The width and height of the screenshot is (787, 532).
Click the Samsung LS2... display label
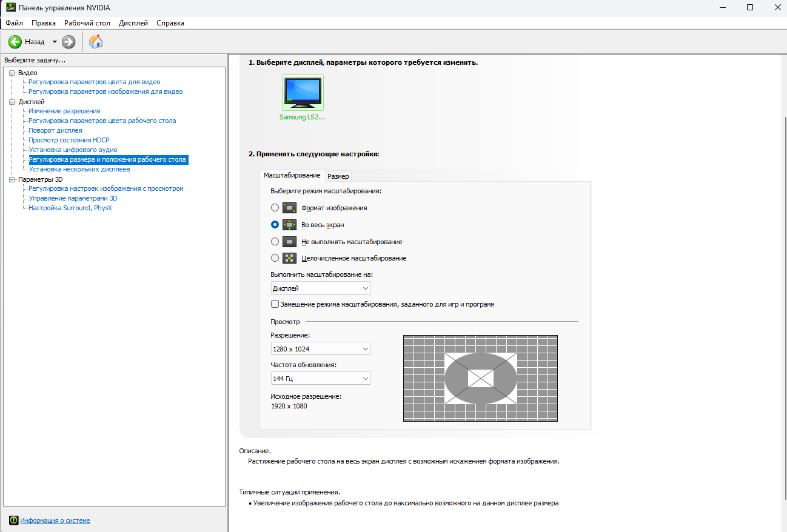point(303,117)
